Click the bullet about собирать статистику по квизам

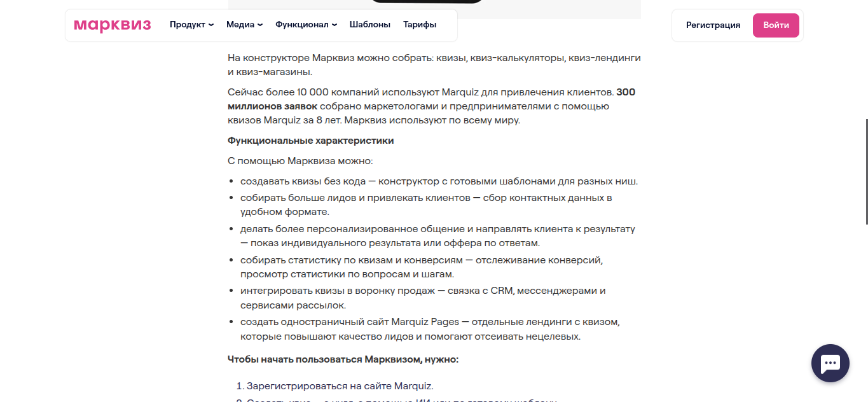point(421,267)
